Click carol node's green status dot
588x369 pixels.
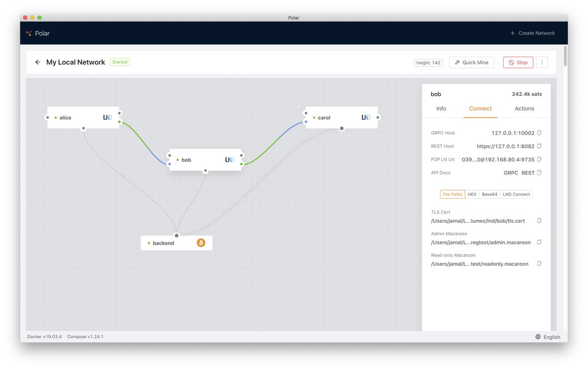click(314, 117)
